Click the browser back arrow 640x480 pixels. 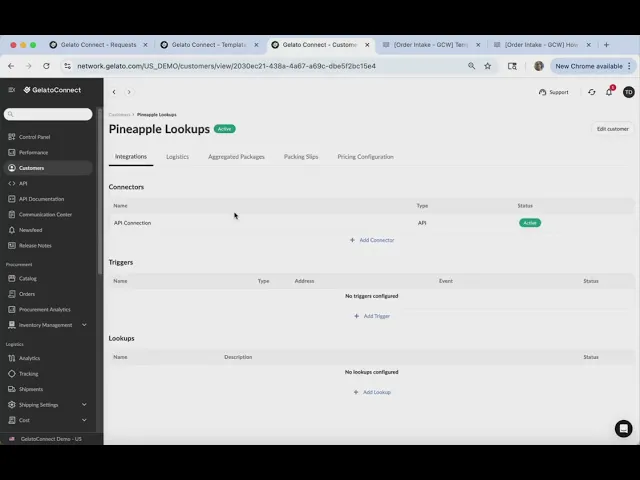[11, 66]
